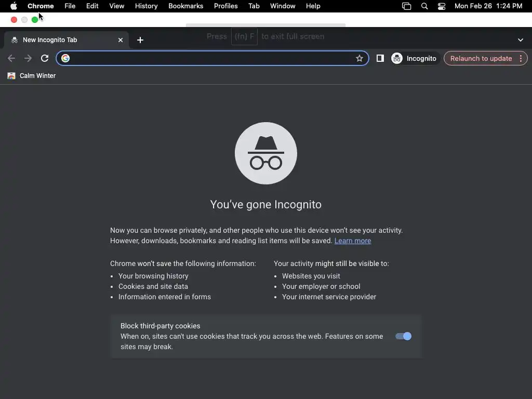This screenshot has width=532, height=399.
Task: Click "Your employer or school" item
Action: [321, 286]
